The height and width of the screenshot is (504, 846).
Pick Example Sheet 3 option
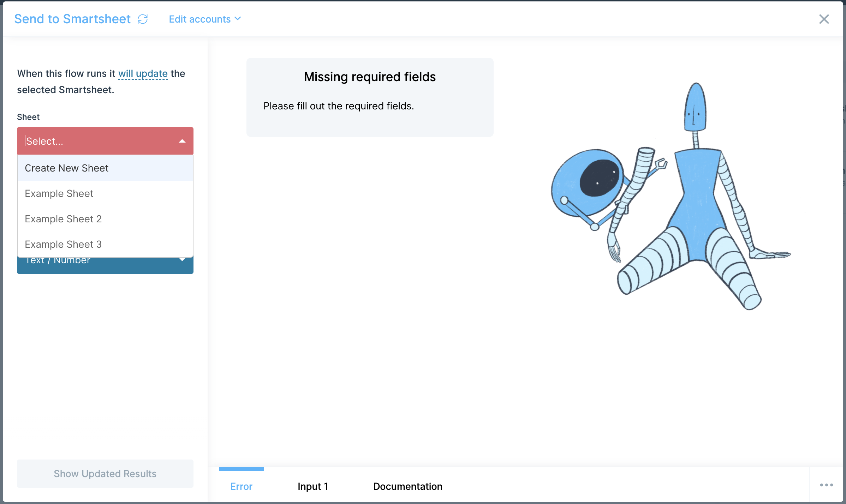coord(105,244)
